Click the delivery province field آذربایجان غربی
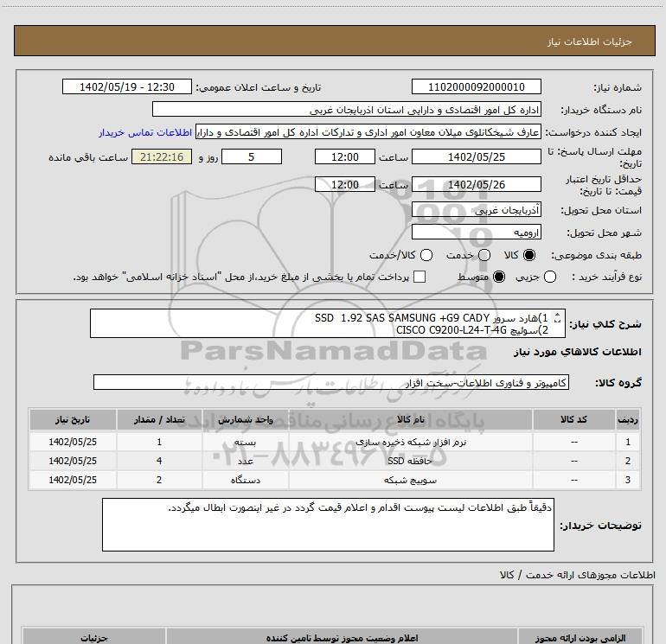Image resolution: width=666 pixels, height=644 pixels. point(476,210)
